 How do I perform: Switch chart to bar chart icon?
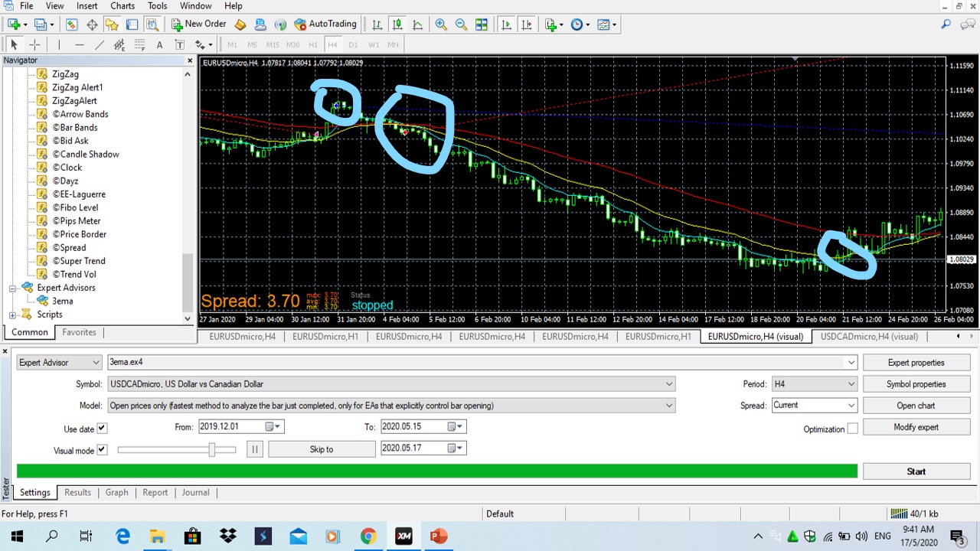click(x=377, y=24)
